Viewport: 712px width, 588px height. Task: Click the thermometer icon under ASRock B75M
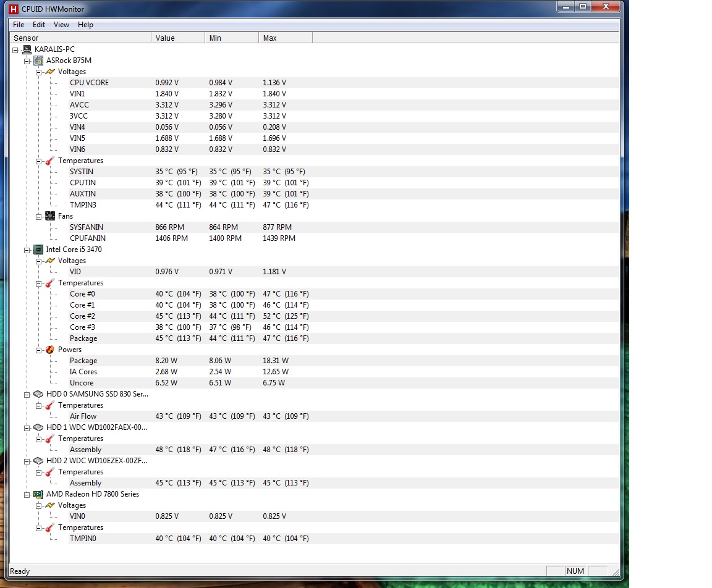(x=50, y=161)
